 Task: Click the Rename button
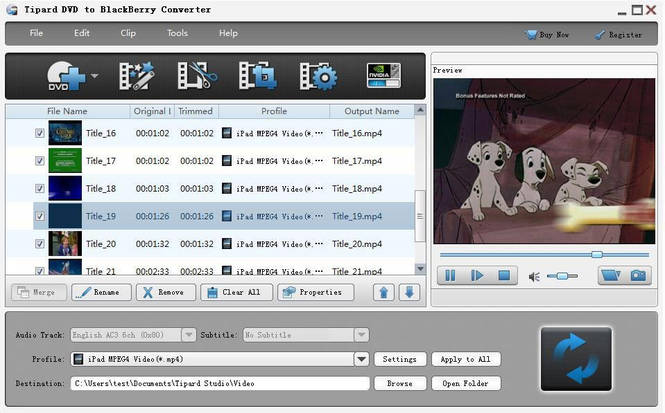(x=101, y=292)
